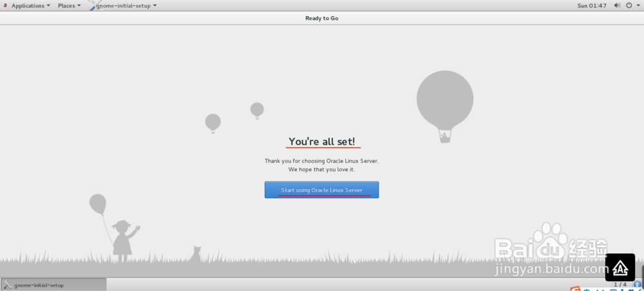Screen dimensions: 644x291
Task: Open the Places menu
Action: (x=70, y=6)
